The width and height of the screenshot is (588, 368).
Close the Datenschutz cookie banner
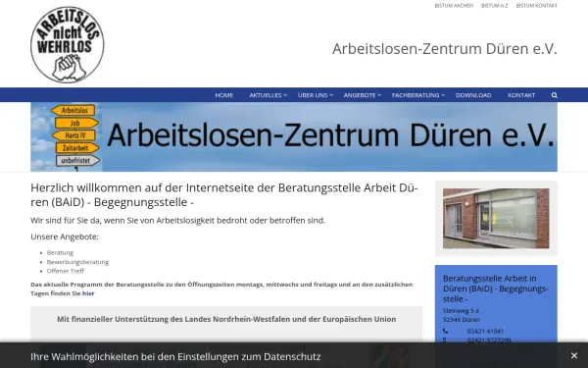point(574,355)
